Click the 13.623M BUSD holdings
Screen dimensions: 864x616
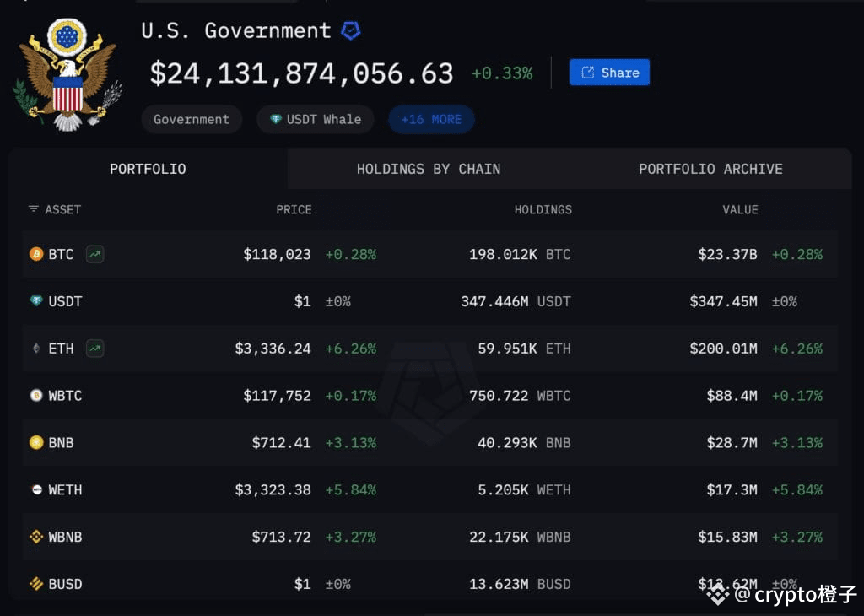coord(520,584)
